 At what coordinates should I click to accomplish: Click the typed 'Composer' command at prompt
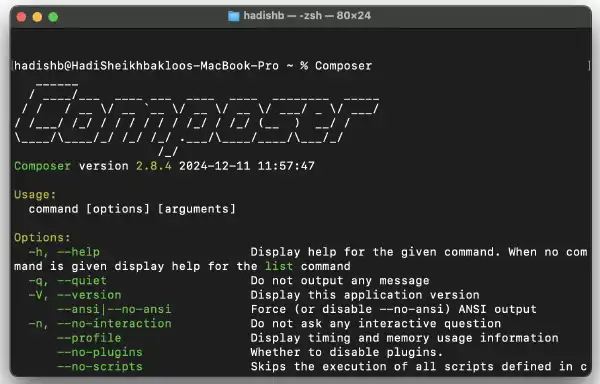tap(343, 66)
